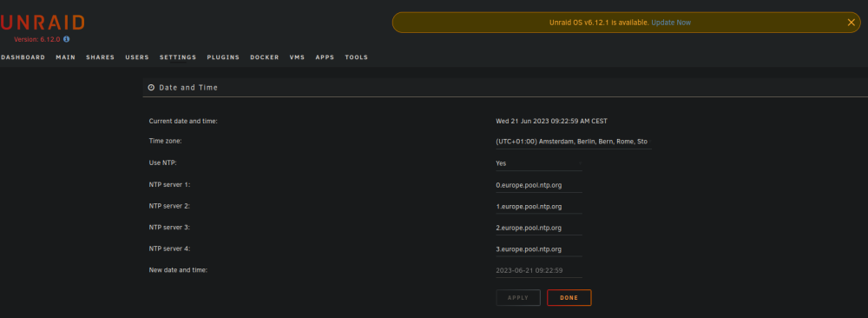This screenshot has height=318, width=868.
Task: Click the New date and time field
Action: coord(539,270)
